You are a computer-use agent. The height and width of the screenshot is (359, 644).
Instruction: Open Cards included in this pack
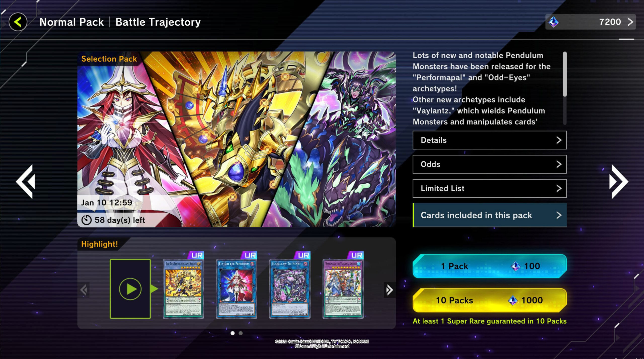pos(490,215)
